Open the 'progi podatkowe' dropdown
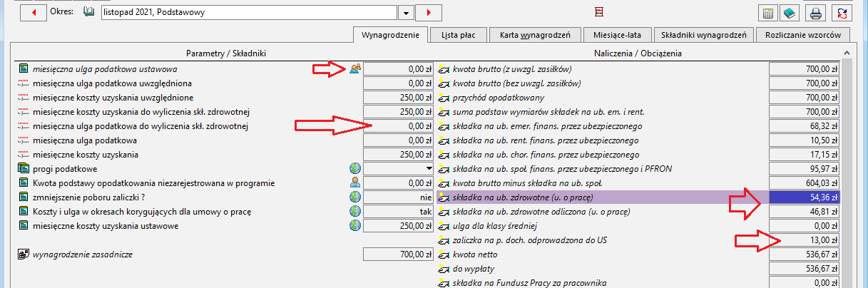The height and width of the screenshot is (288, 868). pyautogui.click(x=429, y=169)
